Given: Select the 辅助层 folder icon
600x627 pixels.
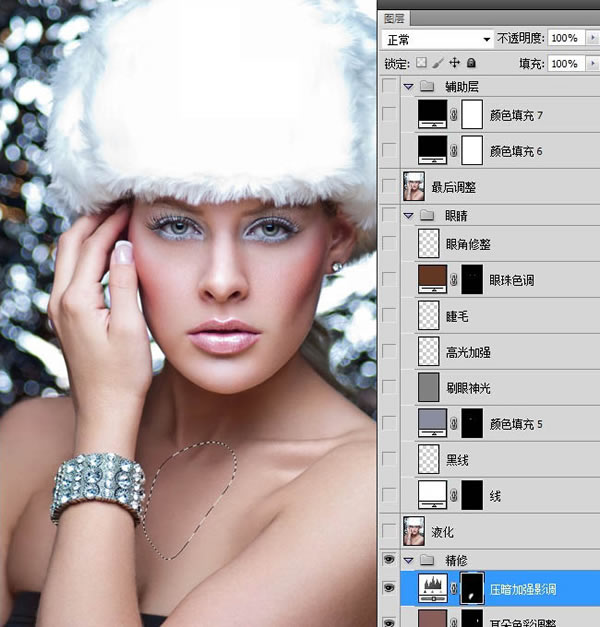Looking at the screenshot, I should pos(427,86).
